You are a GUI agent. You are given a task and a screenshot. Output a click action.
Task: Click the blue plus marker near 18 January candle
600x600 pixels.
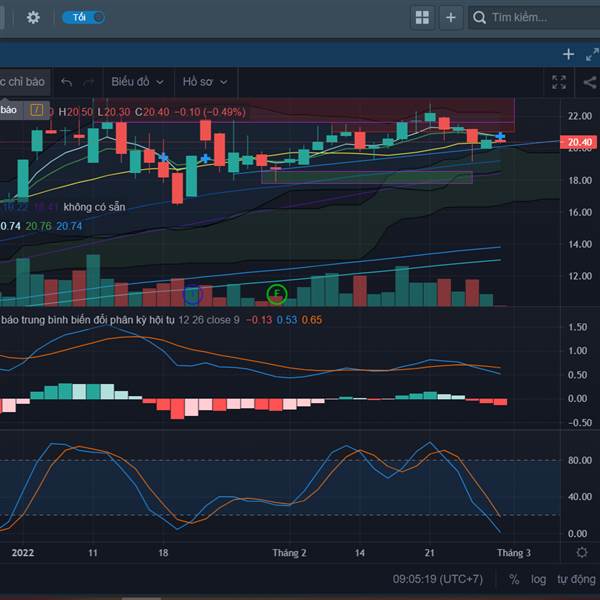tap(163, 157)
